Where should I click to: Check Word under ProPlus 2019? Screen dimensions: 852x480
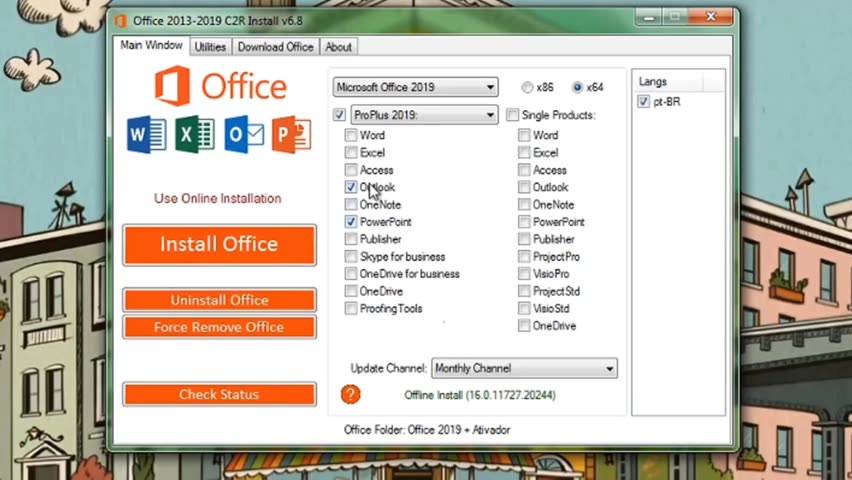pos(351,135)
